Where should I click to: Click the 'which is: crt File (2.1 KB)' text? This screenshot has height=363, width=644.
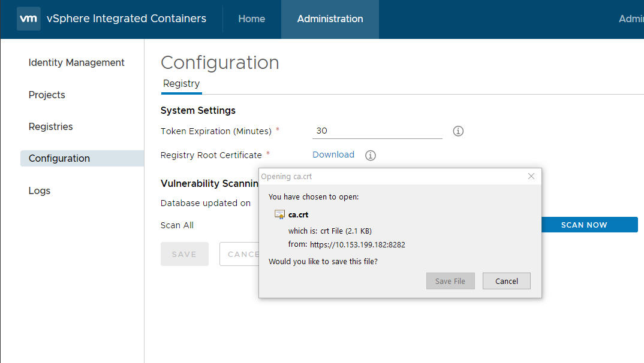tap(330, 231)
